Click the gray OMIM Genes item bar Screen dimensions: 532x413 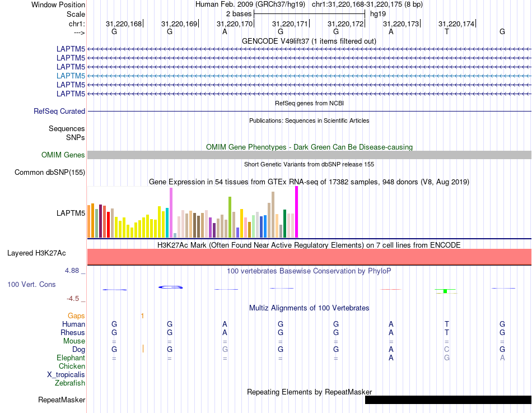tap(309, 155)
